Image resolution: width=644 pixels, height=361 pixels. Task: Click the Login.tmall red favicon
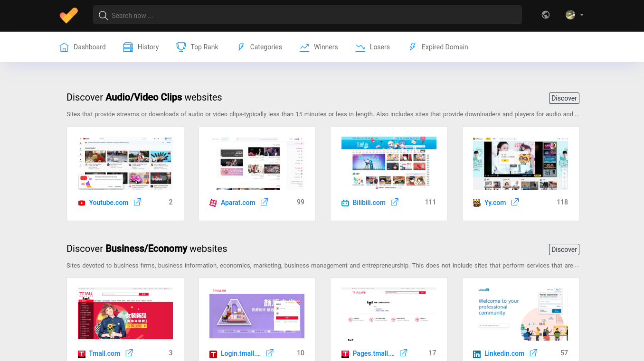click(x=213, y=354)
